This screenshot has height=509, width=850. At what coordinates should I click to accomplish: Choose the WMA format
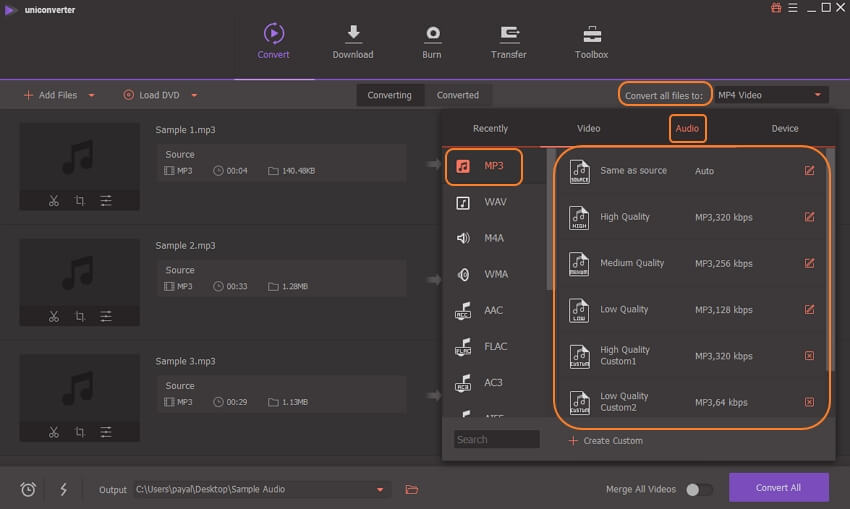pyautogui.click(x=494, y=274)
